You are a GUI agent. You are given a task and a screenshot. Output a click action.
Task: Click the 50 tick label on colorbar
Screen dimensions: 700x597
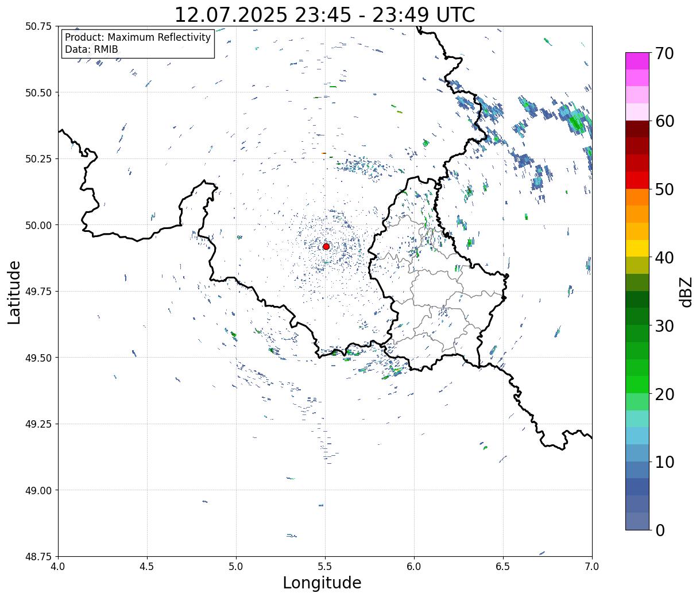[x=664, y=189]
